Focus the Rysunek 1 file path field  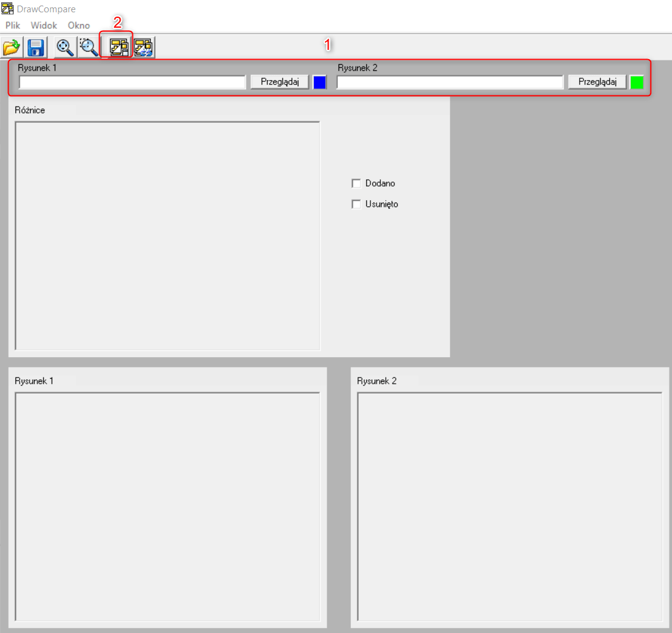132,82
